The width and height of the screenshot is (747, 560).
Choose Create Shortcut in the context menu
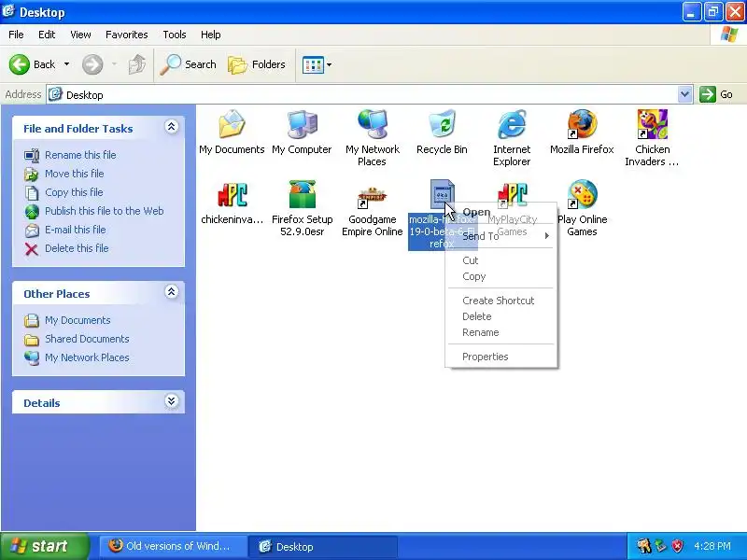click(501, 301)
